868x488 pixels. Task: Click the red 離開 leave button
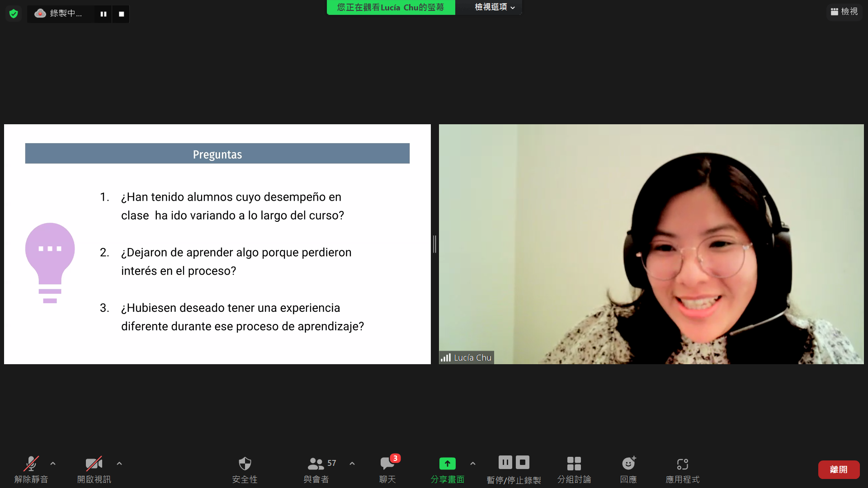tap(839, 469)
